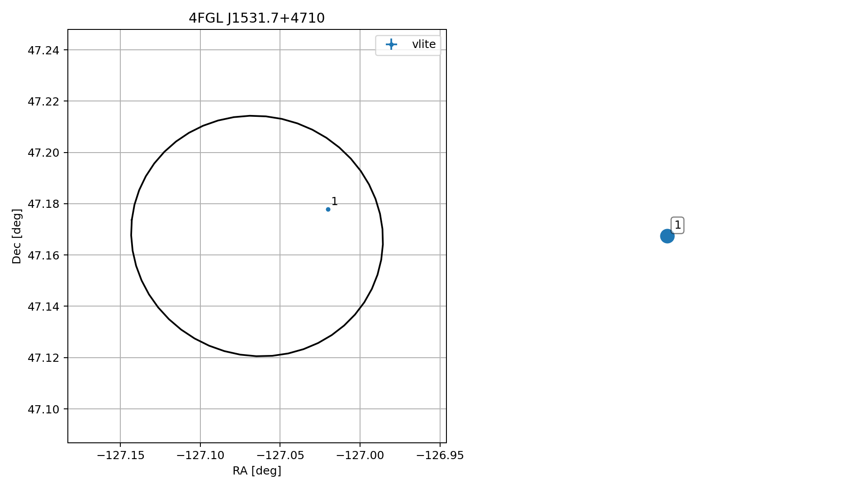
Task: Click the small annotation 1 above the data point
Action: tap(334, 201)
